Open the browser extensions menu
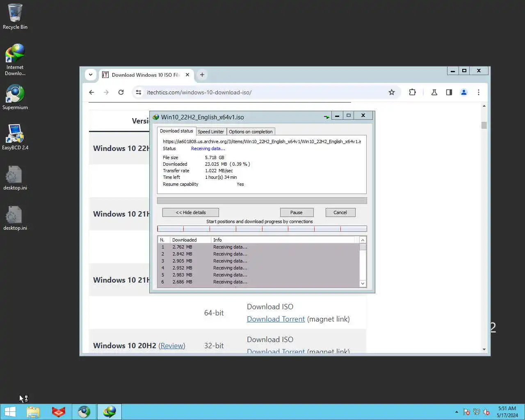The width and height of the screenshot is (525, 420). tap(412, 92)
